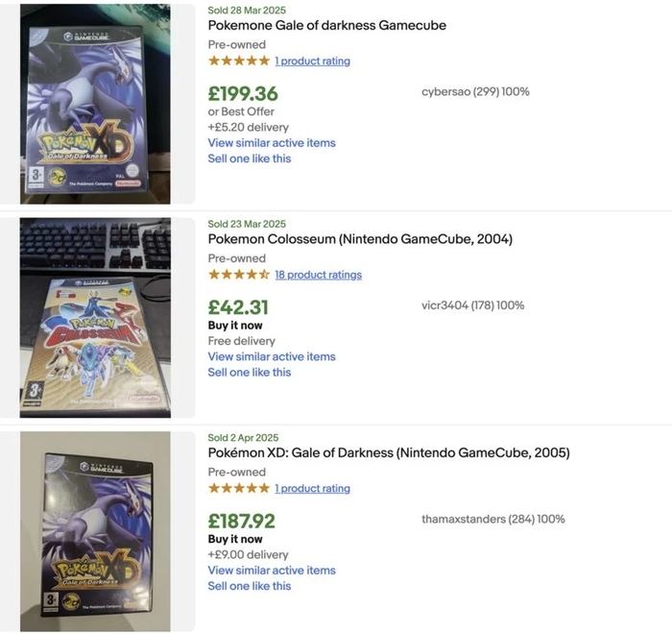Open the Pokemone Gale of darkness Gamecube listing title
This screenshot has width=672, height=634.
click(326, 25)
